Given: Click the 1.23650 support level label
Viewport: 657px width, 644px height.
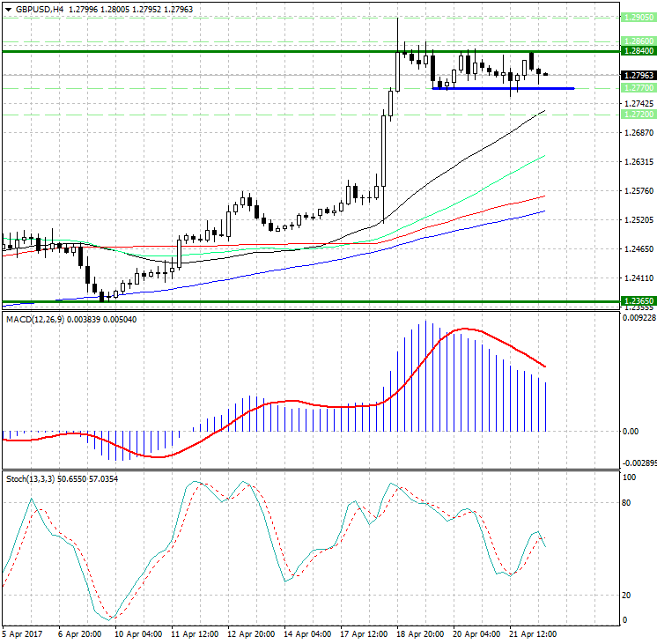Looking at the screenshot, I should click(x=639, y=301).
